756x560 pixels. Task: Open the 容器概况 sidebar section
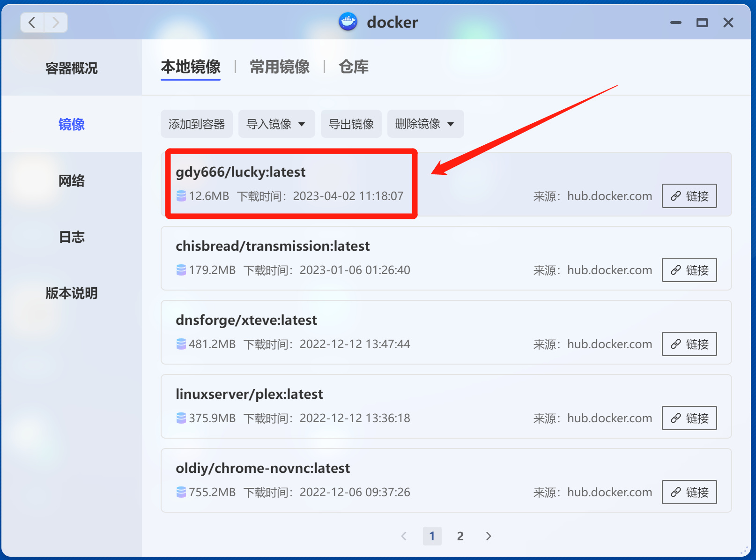coord(72,68)
